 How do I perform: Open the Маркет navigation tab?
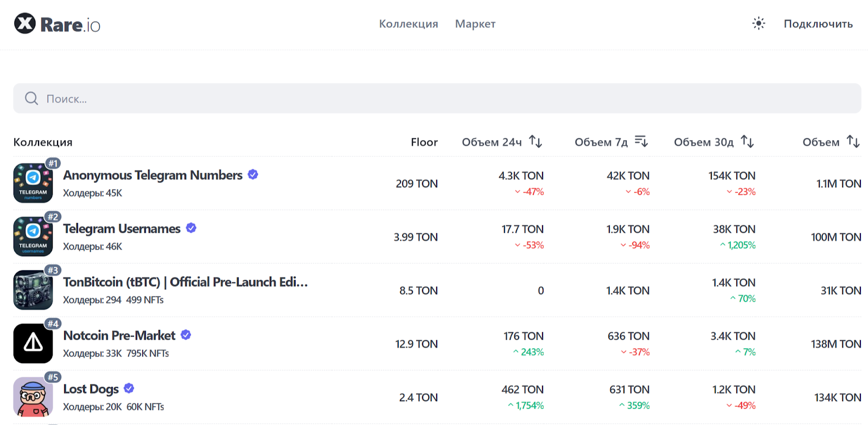click(475, 24)
